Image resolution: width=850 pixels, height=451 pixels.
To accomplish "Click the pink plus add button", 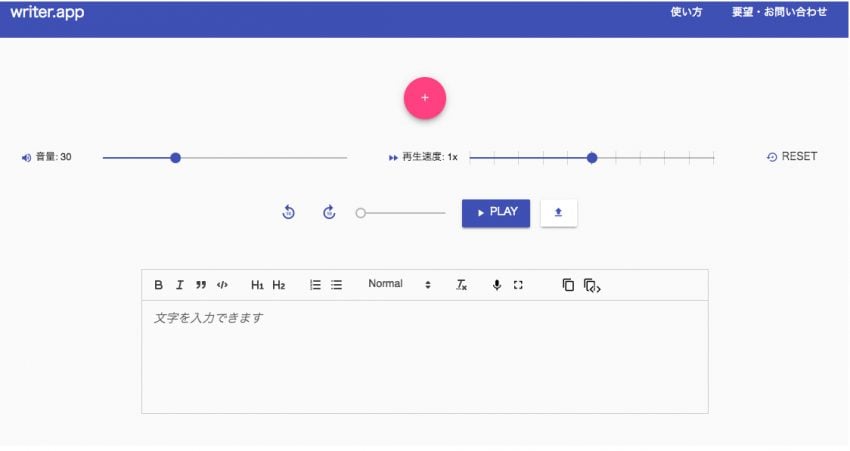I will click(x=424, y=98).
